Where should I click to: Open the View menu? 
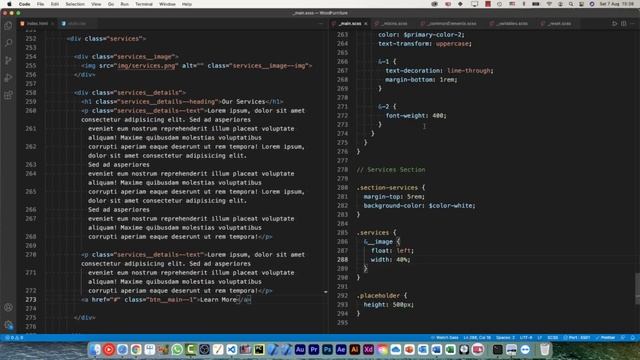pos(96,4)
